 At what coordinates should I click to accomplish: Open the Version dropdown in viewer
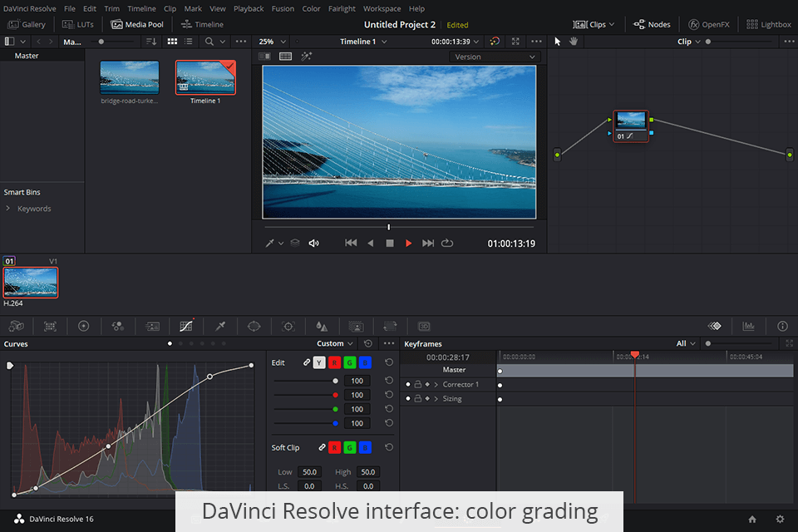pyautogui.click(x=494, y=57)
